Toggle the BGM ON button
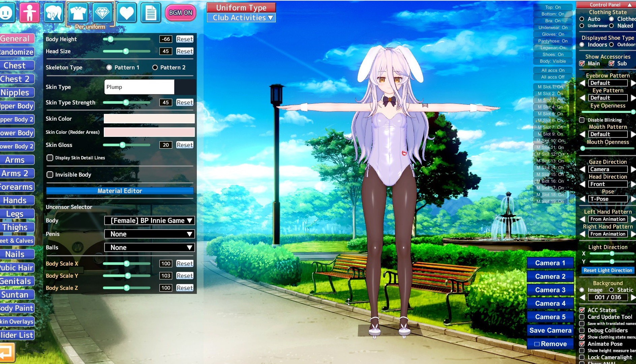 (x=181, y=13)
